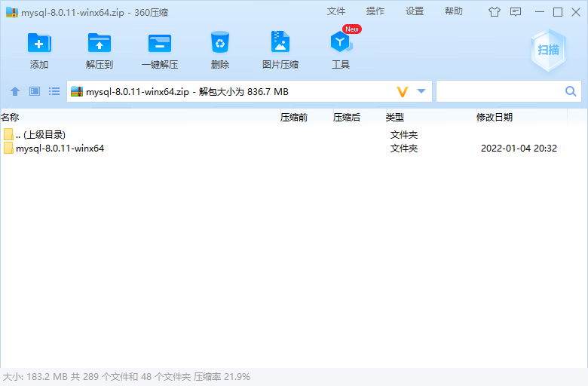Sort by the 压缩前 column header

(305, 117)
